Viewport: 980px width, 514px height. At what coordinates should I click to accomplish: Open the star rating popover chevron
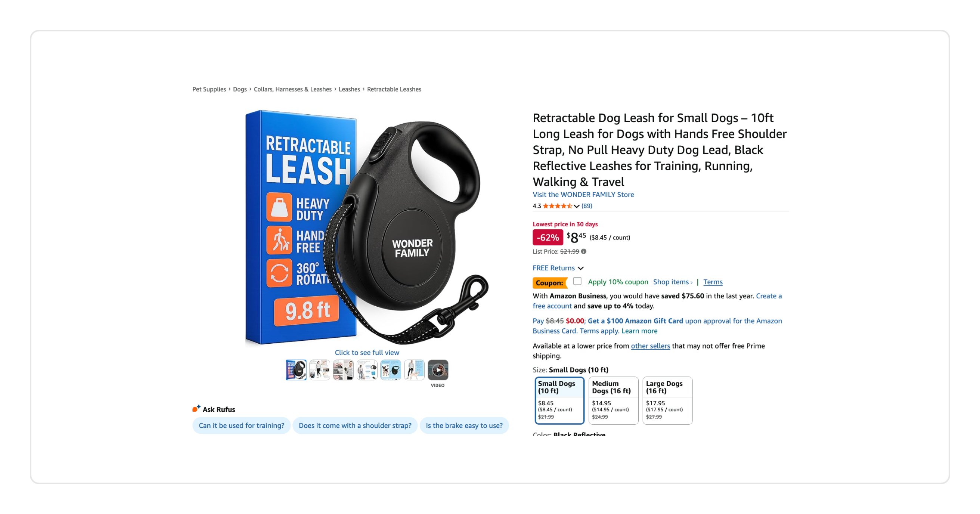pyautogui.click(x=577, y=206)
